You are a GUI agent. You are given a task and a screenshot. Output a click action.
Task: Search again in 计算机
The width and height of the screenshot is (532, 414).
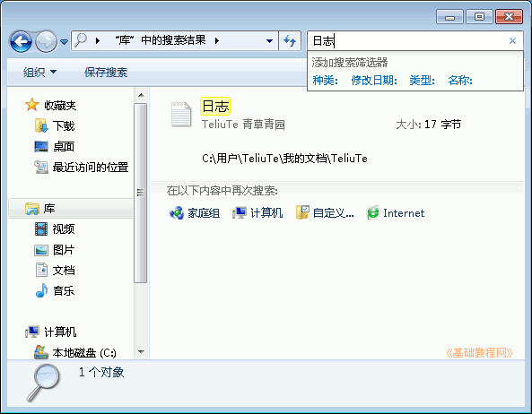point(257,213)
